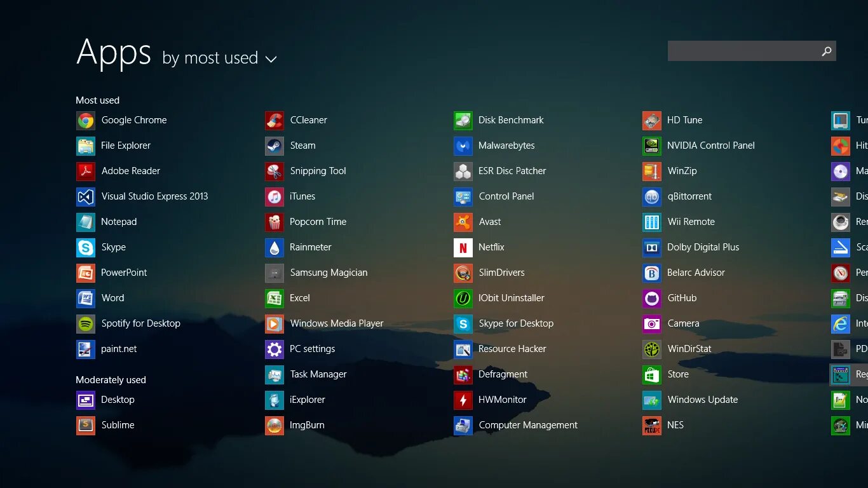The image size is (868, 488).
Task: Click the WinDirStat icon
Action: (x=652, y=349)
